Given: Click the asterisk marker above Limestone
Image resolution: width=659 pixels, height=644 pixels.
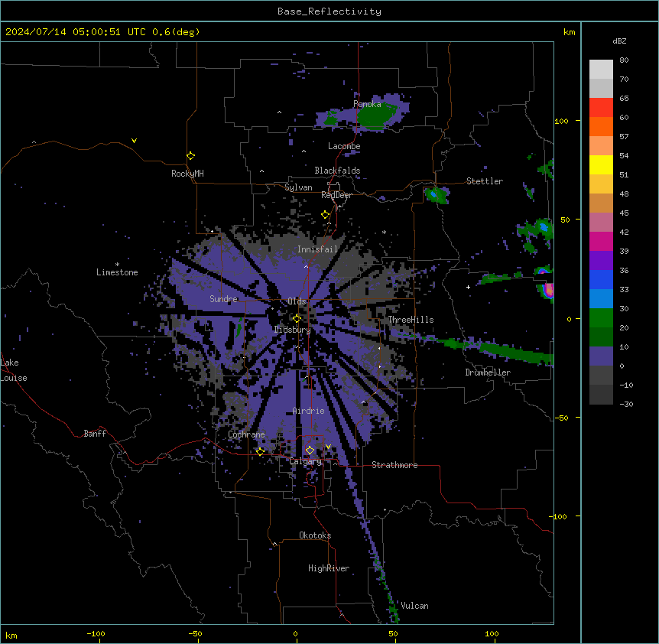Looking at the screenshot, I should (117, 265).
